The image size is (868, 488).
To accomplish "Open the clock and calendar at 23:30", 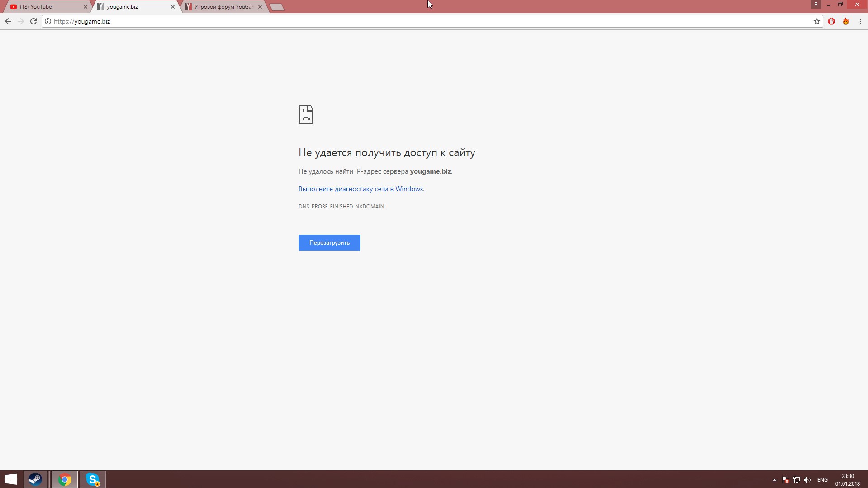I will 848,480.
